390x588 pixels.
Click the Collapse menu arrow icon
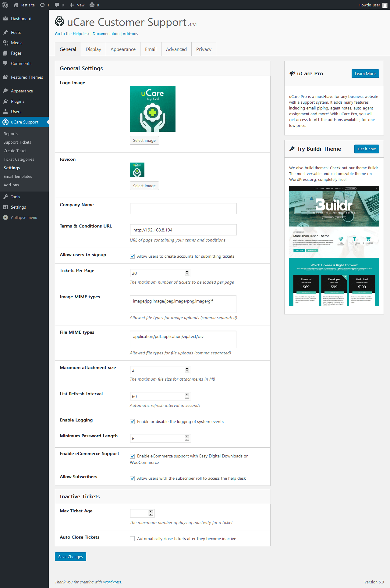pos(5,217)
